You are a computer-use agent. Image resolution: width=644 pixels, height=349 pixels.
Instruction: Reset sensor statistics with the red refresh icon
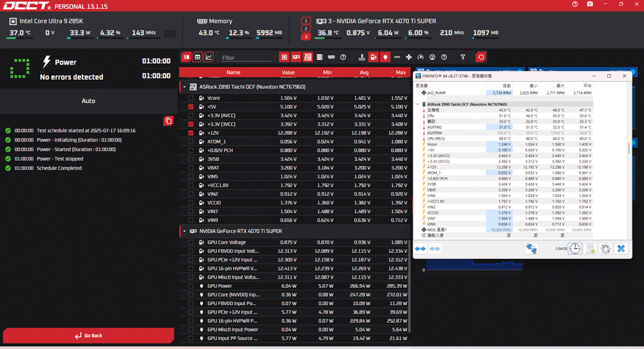pos(481,57)
